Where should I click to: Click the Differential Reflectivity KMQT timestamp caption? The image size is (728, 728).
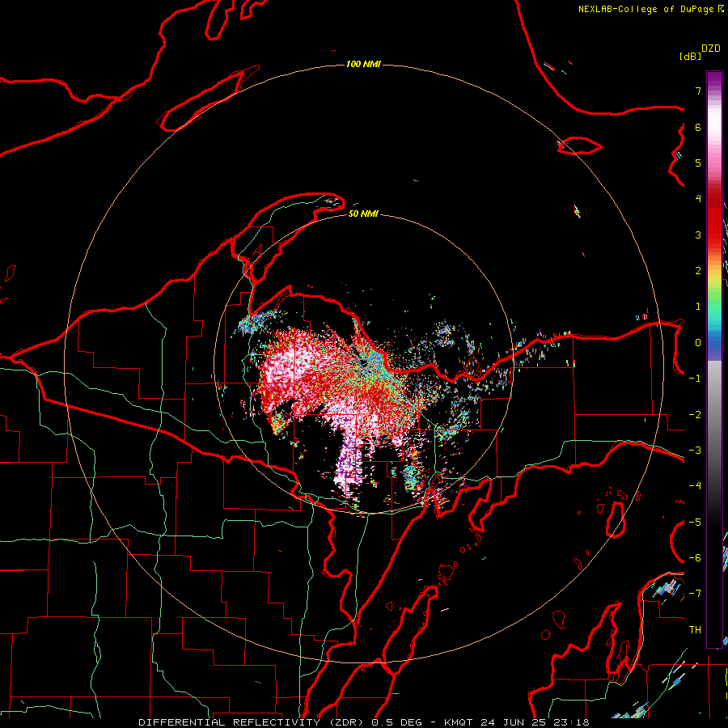364,722
